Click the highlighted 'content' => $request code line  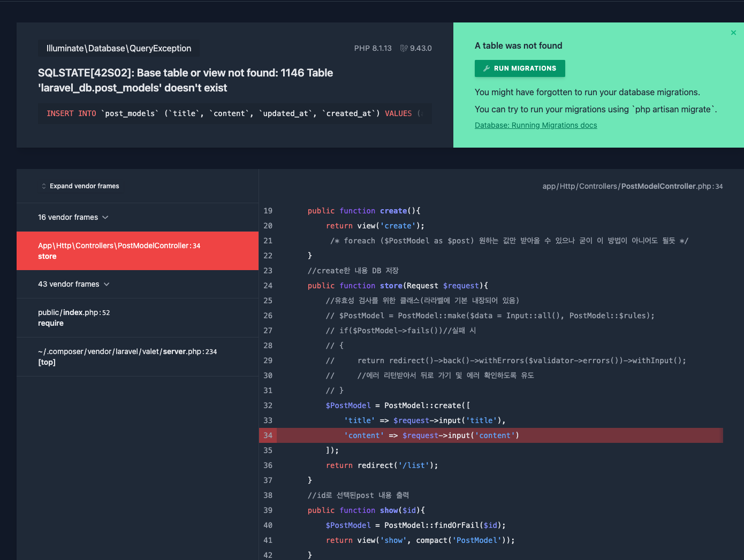431,435
